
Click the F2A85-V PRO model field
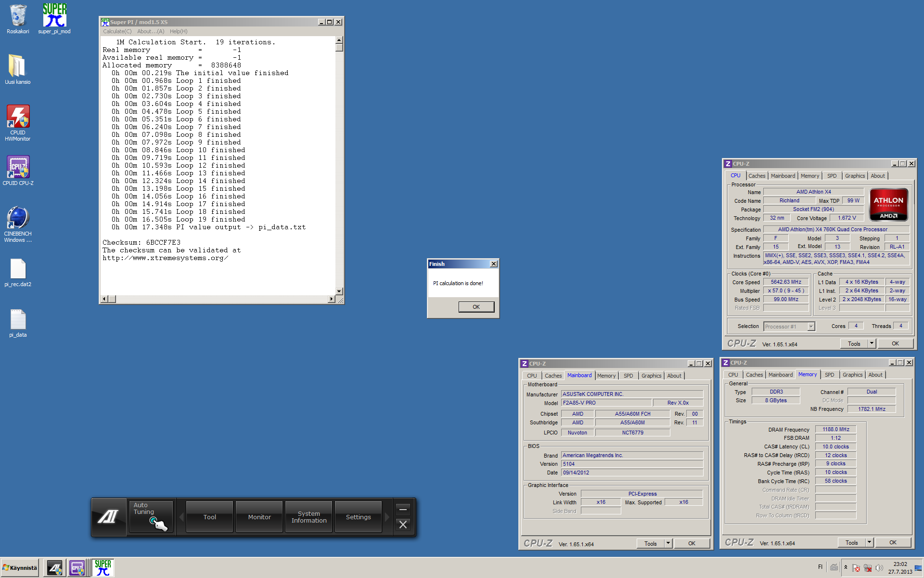[606, 403]
